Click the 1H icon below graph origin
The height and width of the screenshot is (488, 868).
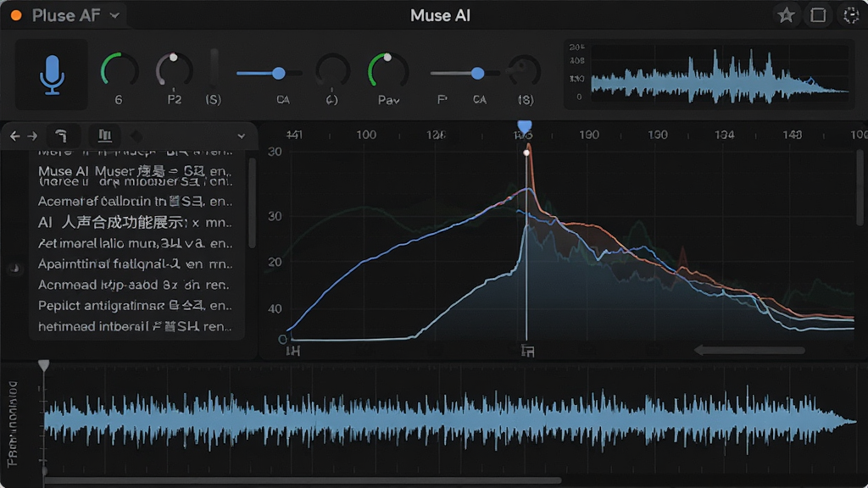click(292, 351)
